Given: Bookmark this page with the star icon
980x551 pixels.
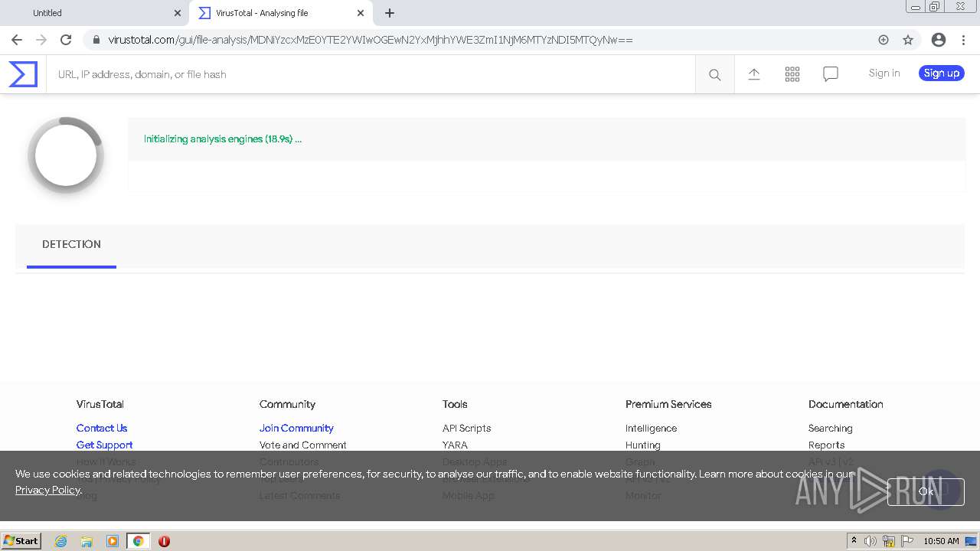Looking at the screenshot, I should [x=908, y=40].
